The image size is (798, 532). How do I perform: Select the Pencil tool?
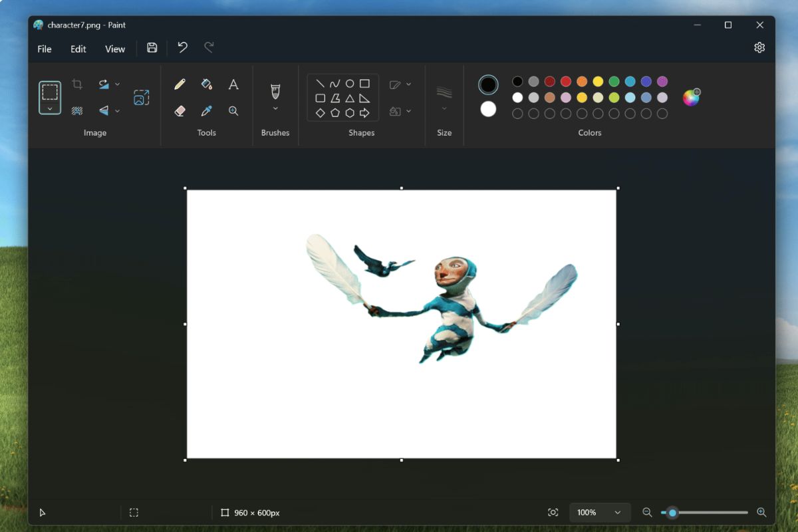point(180,84)
